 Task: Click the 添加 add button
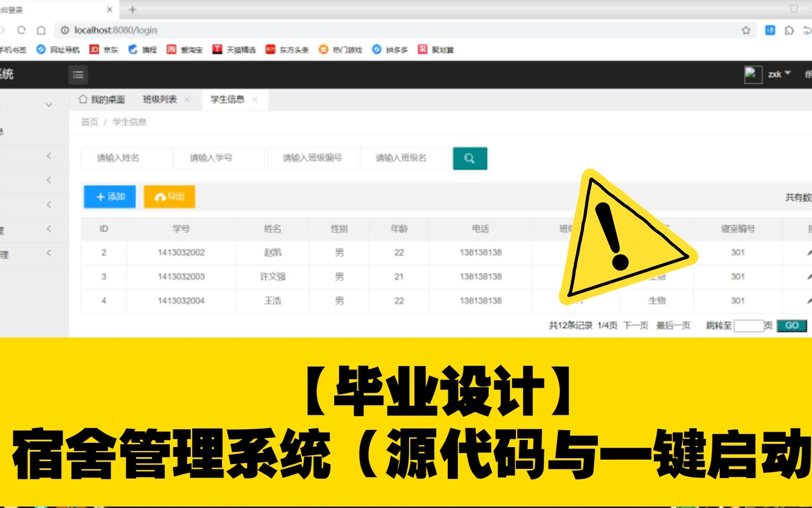[110, 197]
